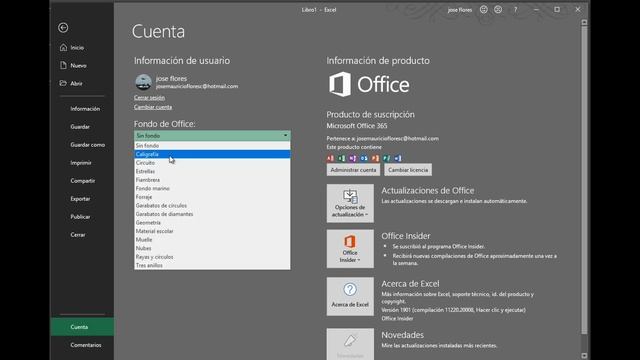Select Caligrafía background option

(x=212, y=154)
